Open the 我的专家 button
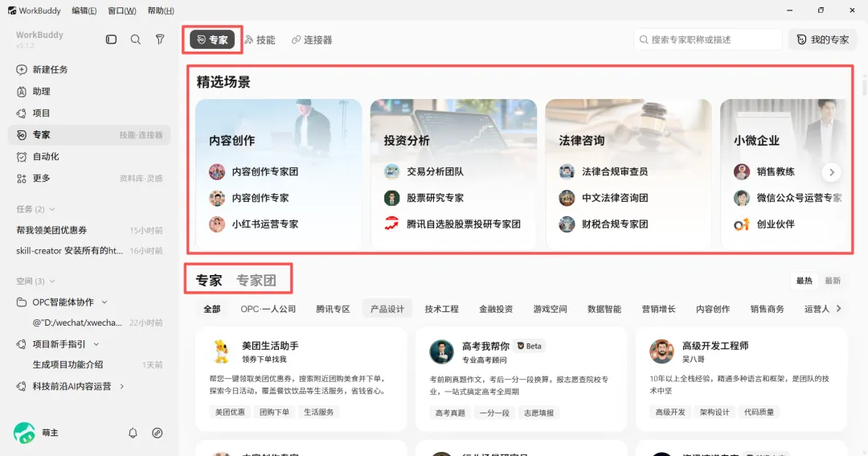 coord(823,39)
